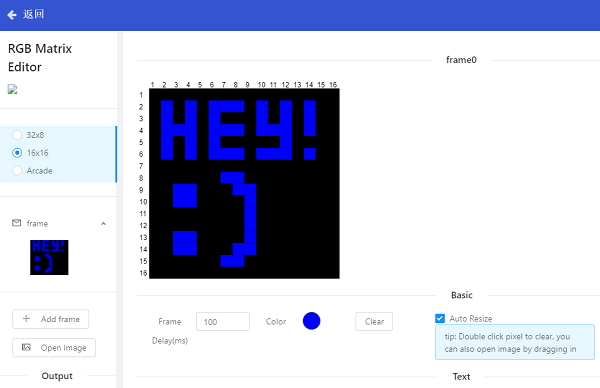Click the broken image icon under title
Screen dimensions: 600x388
click(13, 90)
